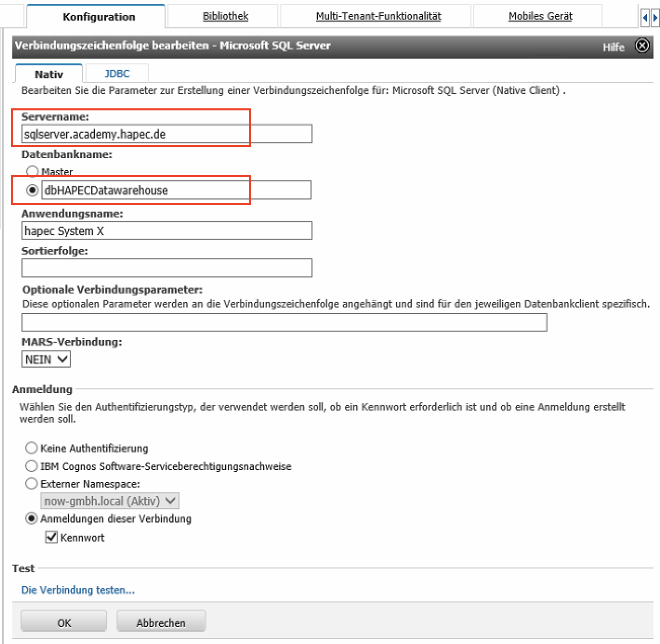The image size is (660, 644).
Task: Switch to the JDBC tab
Action: pos(117,73)
